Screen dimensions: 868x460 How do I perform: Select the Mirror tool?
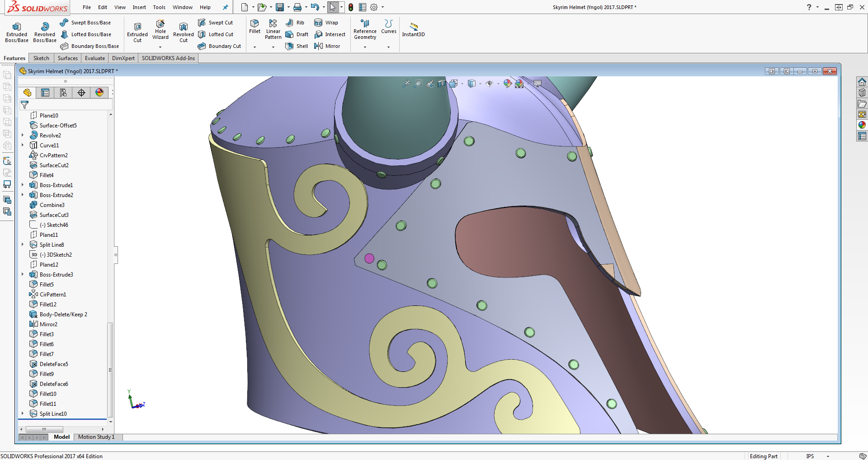click(327, 46)
